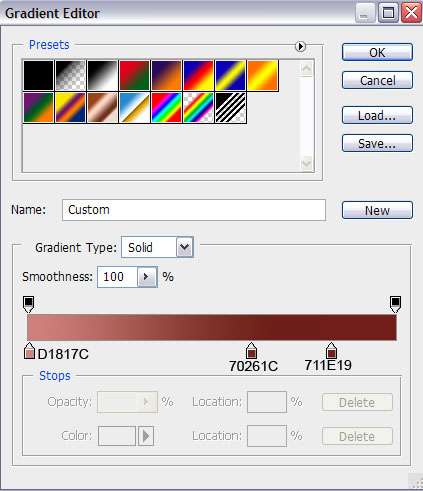Choose the copper gradient preset
This screenshot has height=491, width=423.
[103, 108]
